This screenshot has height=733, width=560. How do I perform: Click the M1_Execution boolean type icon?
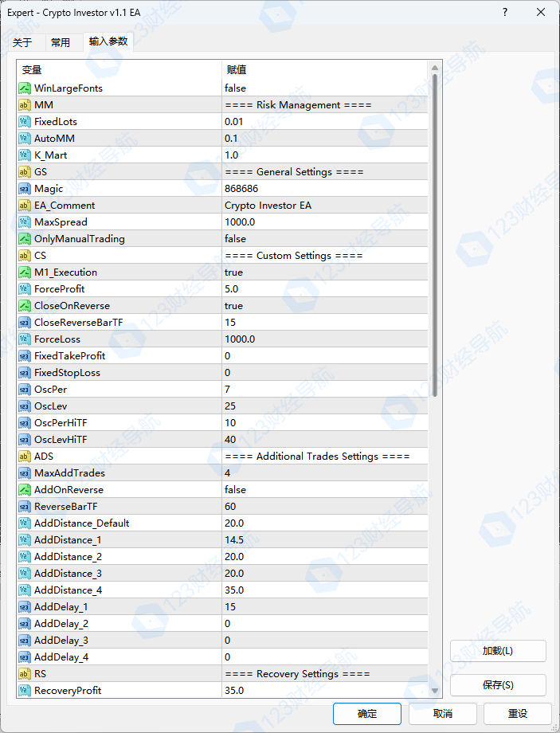coord(25,272)
